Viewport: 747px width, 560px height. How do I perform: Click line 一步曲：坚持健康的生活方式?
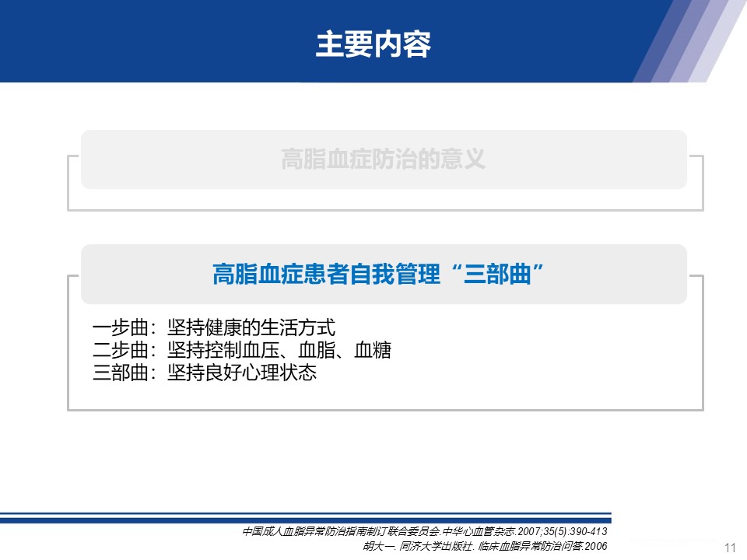(x=214, y=327)
